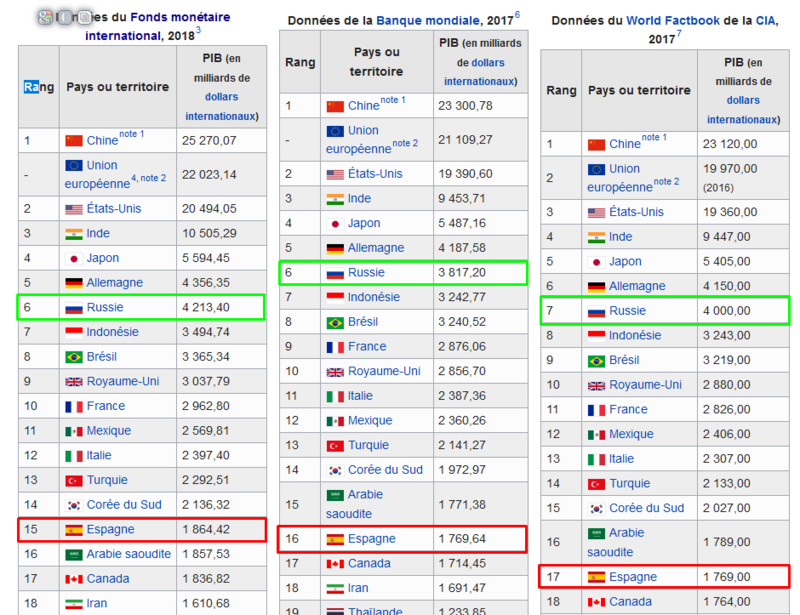Image resolution: width=800 pixels, height=615 pixels.
Task: Click the copy popup icon
Action: 84,17
